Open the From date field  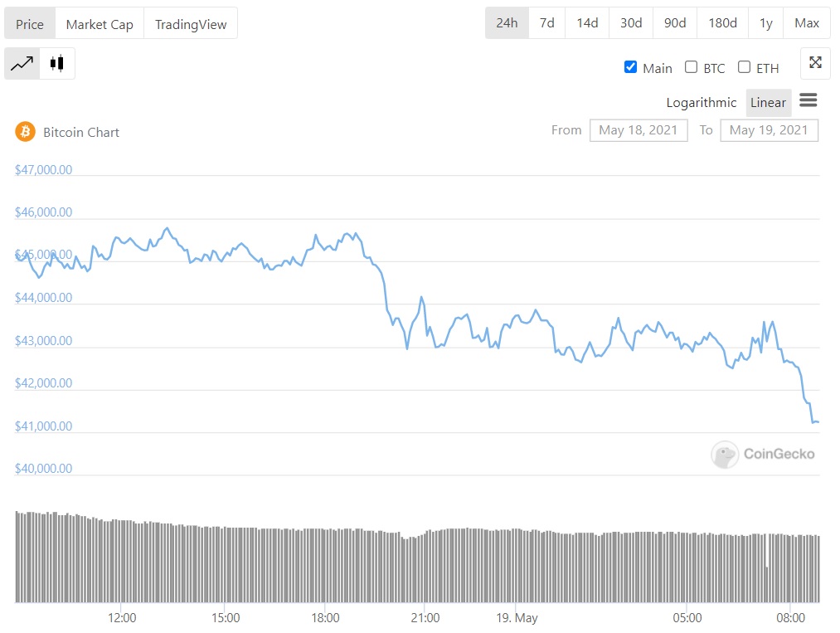point(638,130)
